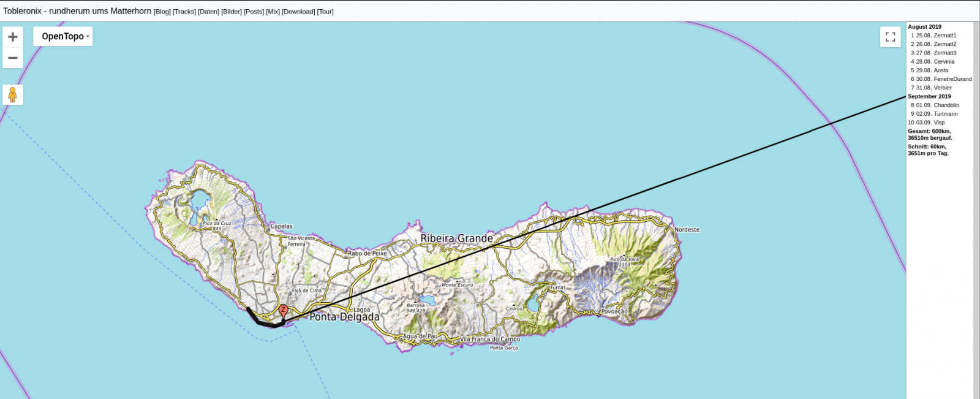Image resolution: width=980 pixels, height=399 pixels.
Task: Select stage 3 27.08. Zermatt3
Action: click(x=933, y=53)
